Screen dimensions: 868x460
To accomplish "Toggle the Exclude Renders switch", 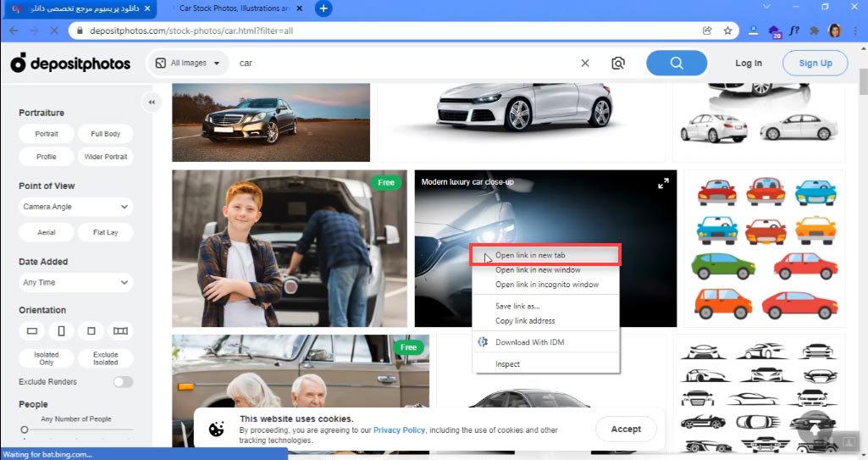I will (x=123, y=382).
